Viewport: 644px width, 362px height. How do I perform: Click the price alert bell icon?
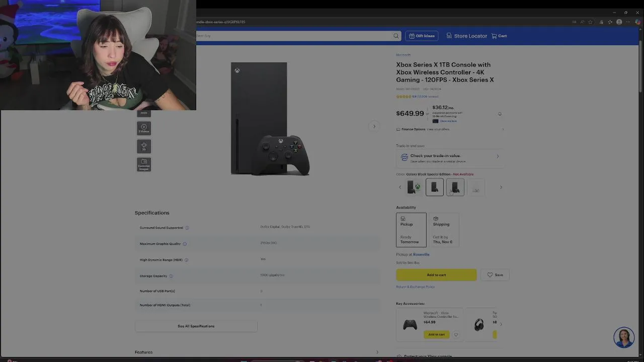500,114
